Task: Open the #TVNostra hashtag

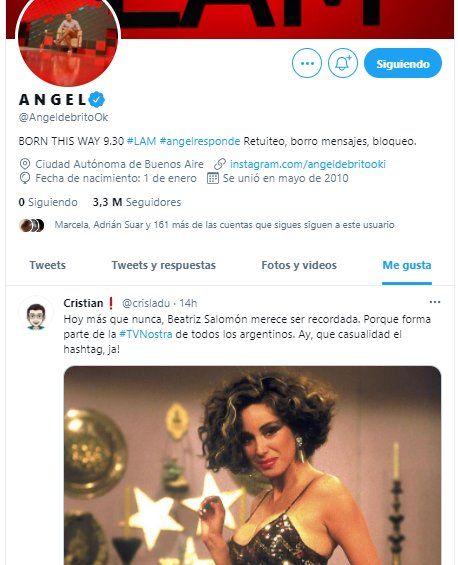Action: [x=146, y=334]
